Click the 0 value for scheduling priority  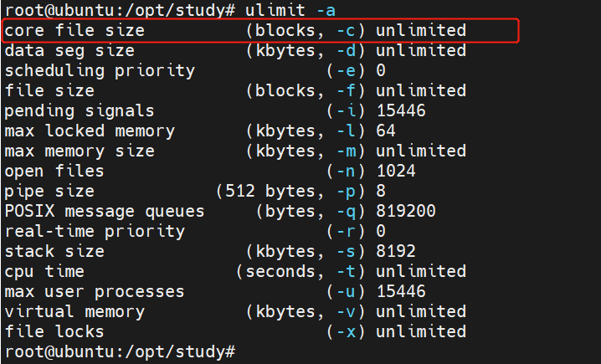click(381, 70)
